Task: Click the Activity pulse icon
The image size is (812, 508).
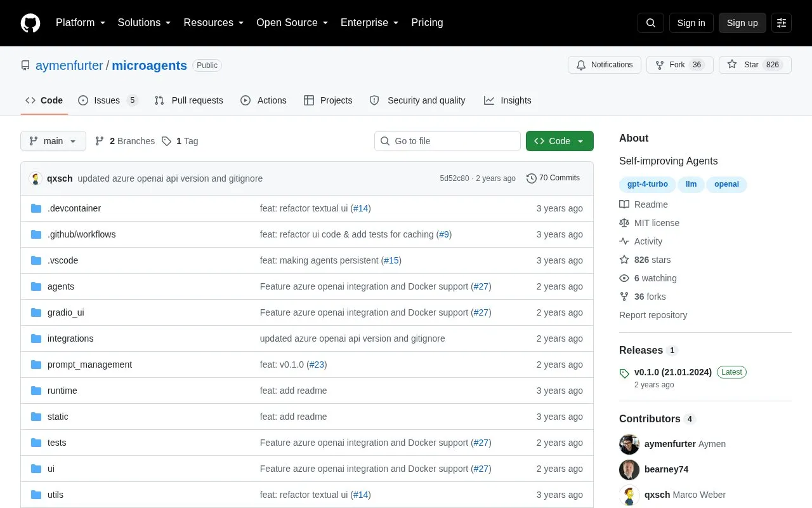Action: [624, 241]
